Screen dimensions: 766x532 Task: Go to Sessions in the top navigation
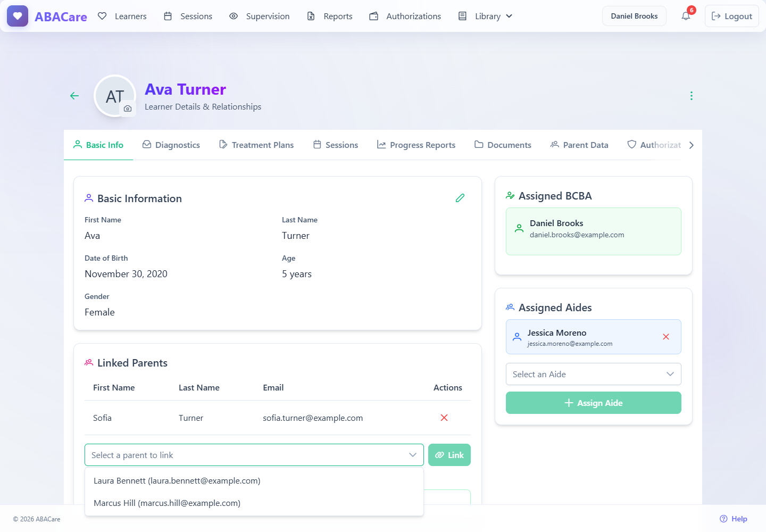(x=188, y=16)
